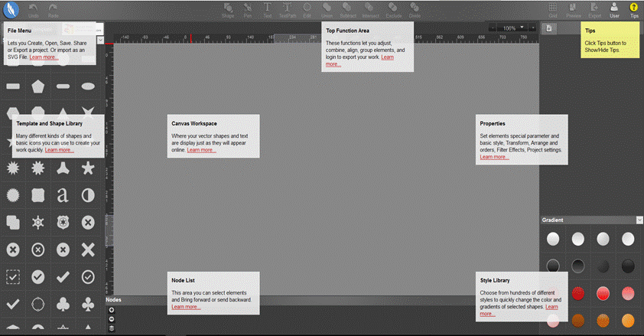Select the Text tool
This screenshot has width=644, height=336.
pyautogui.click(x=268, y=11)
